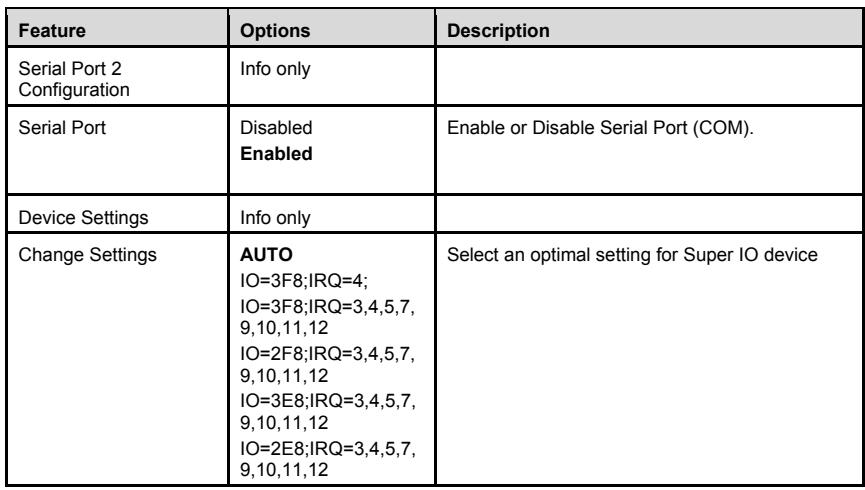Click the Serial Port feature label
The height and width of the screenshot is (490, 865).
pos(62,127)
